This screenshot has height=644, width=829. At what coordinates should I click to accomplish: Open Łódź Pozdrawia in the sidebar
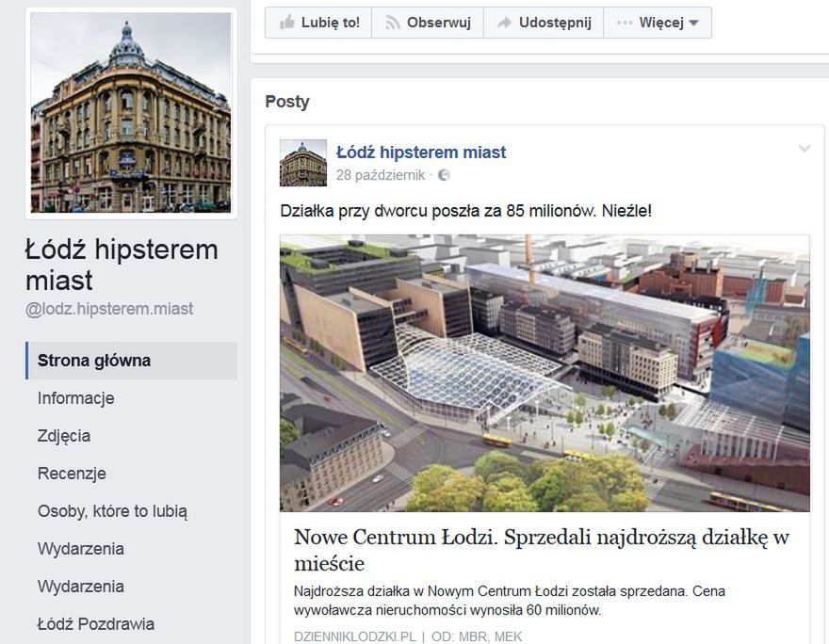pos(96,624)
